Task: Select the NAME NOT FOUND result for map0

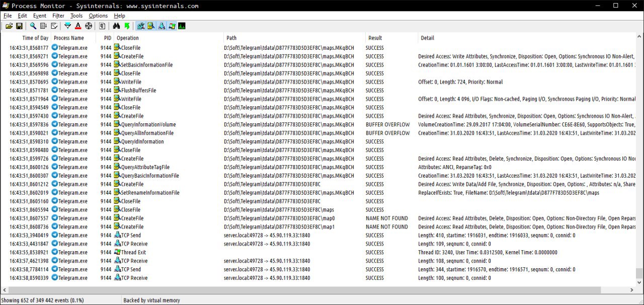Action: pyautogui.click(x=387, y=218)
